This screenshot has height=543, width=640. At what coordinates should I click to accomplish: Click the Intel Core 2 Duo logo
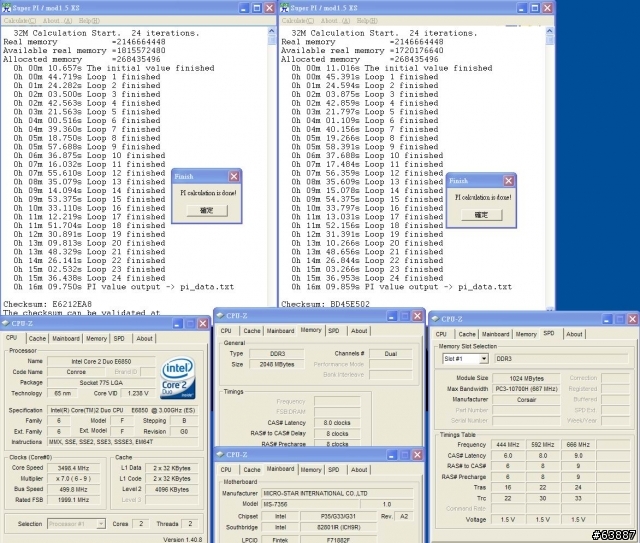click(x=178, y=378)
